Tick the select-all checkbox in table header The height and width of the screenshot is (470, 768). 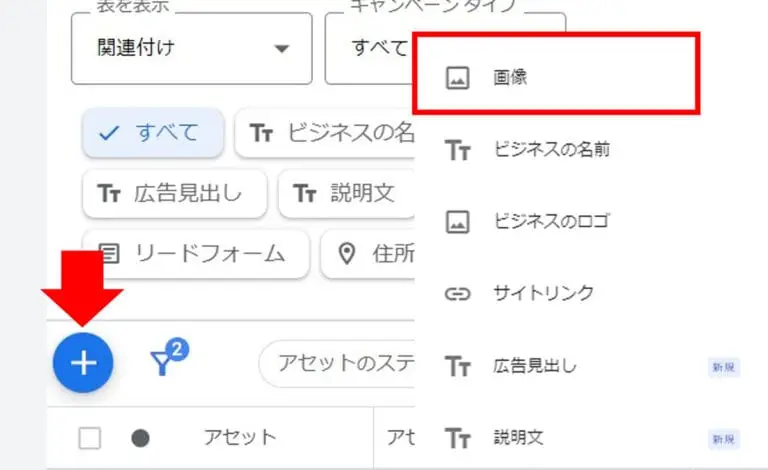pos(90,437)
